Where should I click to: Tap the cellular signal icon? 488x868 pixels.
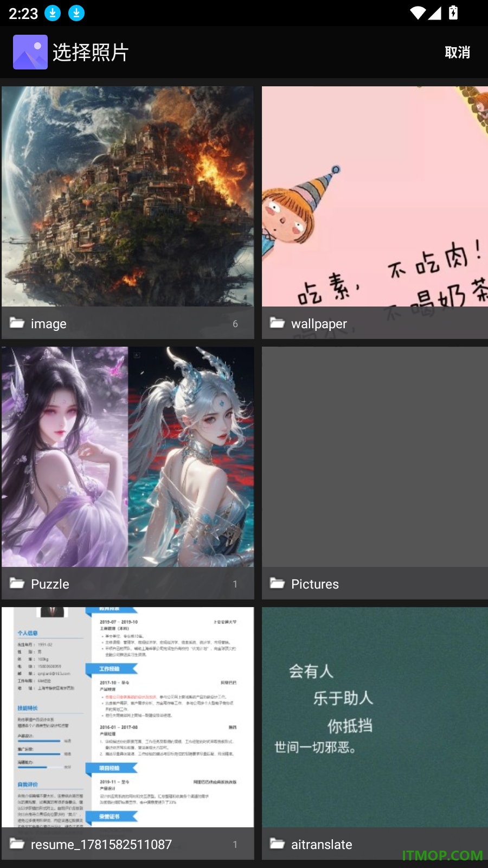pos(434,13)
